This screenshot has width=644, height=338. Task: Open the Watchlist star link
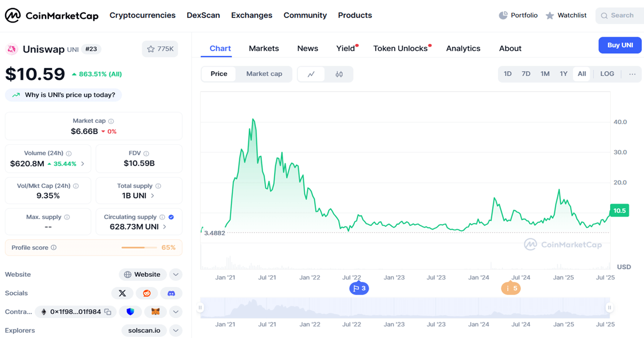566,16
